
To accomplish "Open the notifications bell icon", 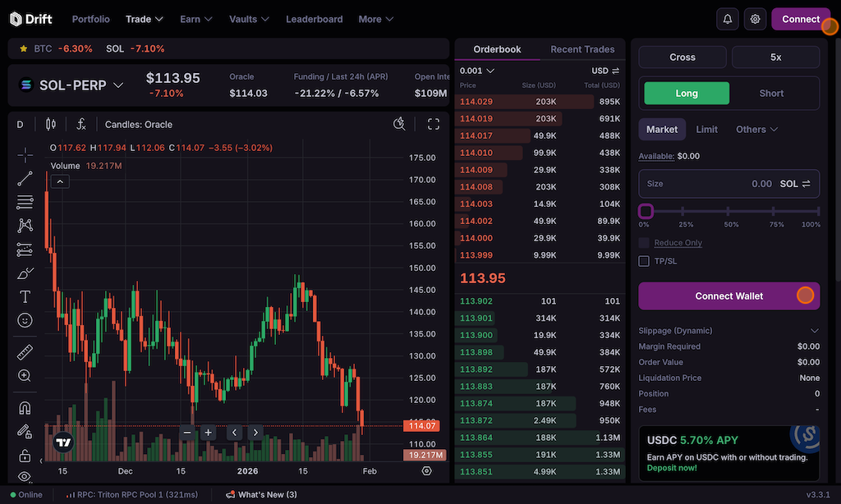I will [728, 19].
